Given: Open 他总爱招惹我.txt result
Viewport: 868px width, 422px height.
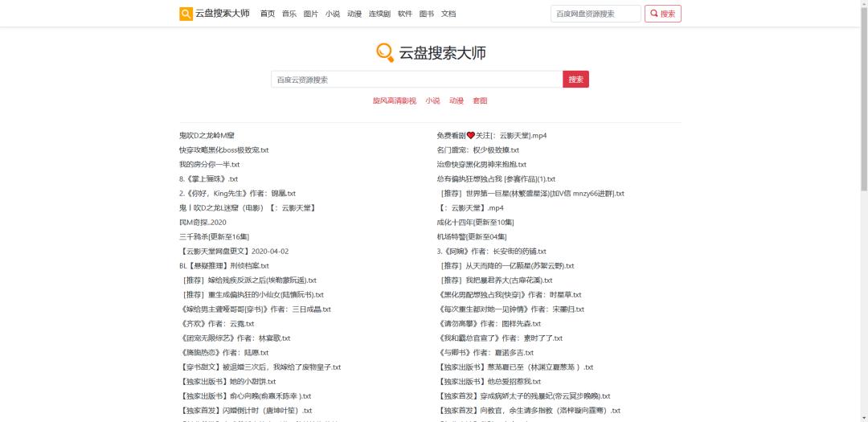Looking at the screenshot, I should (x=489, y=382).
